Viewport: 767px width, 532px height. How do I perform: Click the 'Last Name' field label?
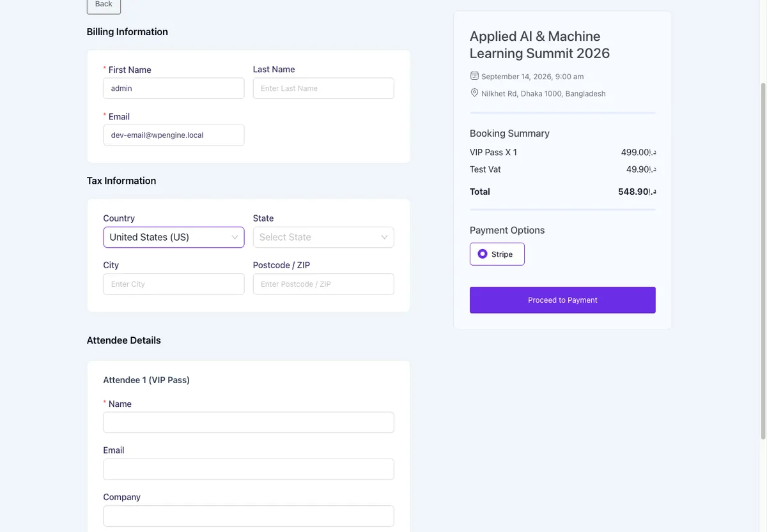point(274,69)
